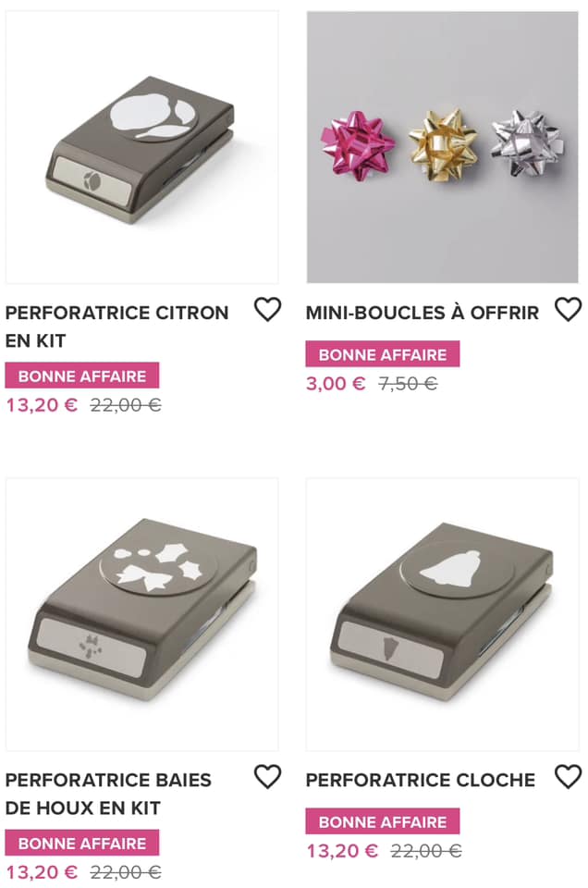Click Bonne Affaire badge under Baies de Houx
The image size is (588, 888).
[x=82, y=843]
